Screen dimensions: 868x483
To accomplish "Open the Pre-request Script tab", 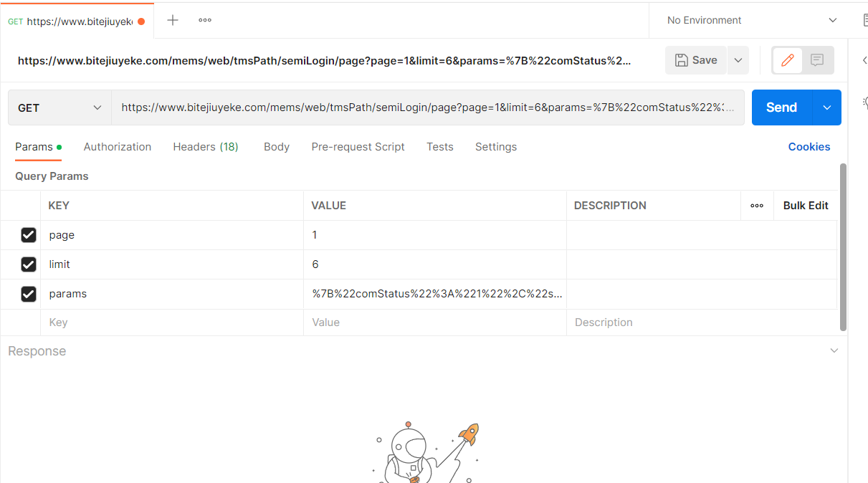I will (358, 147).
